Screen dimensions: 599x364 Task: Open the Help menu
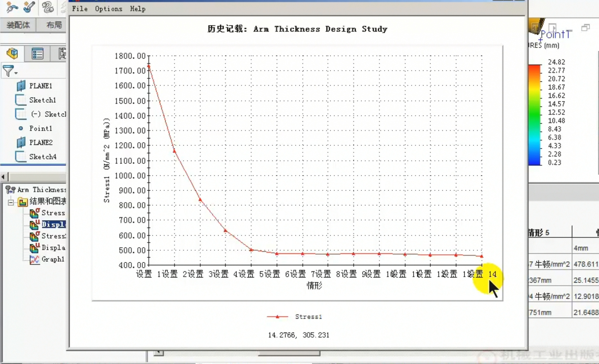(137, 9)
